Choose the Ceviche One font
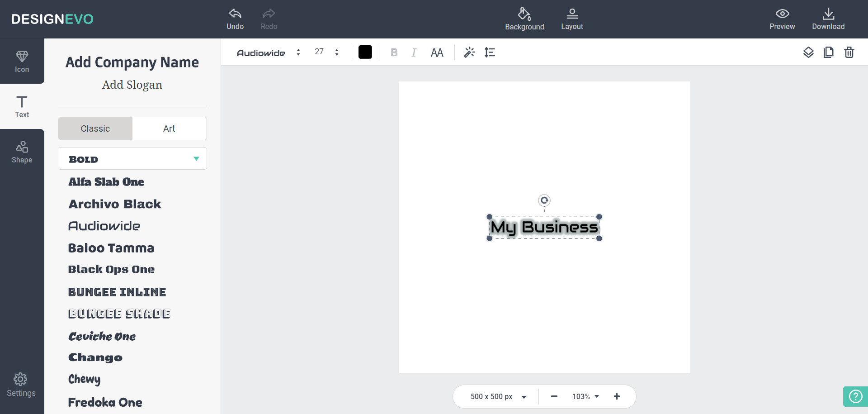 (102, 336)
